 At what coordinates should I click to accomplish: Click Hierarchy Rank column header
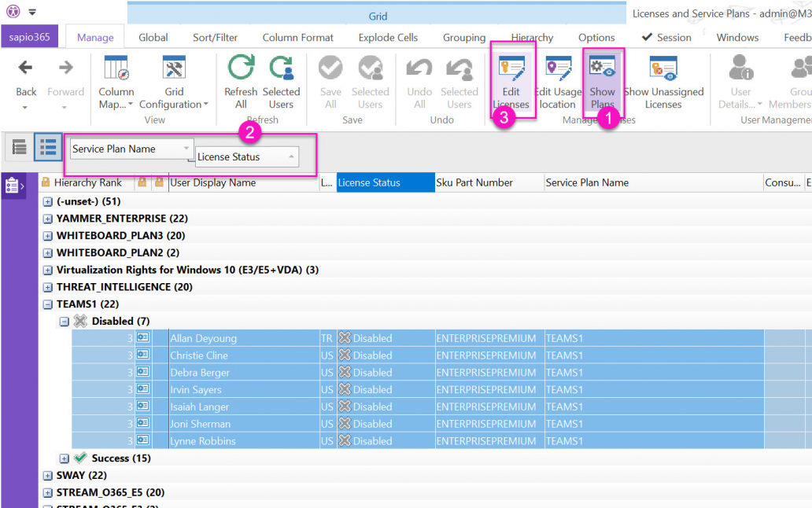[x=88, y=182]
